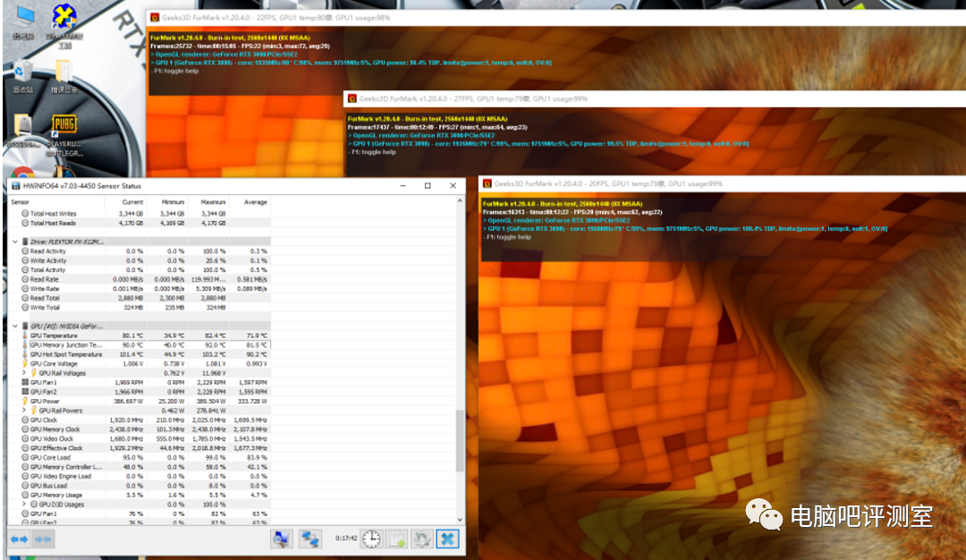This screenshot has width=966, height=560.
Task: Click the circle icon of GPU Clock
Action: pyautogui.click(x=25, y=420)
